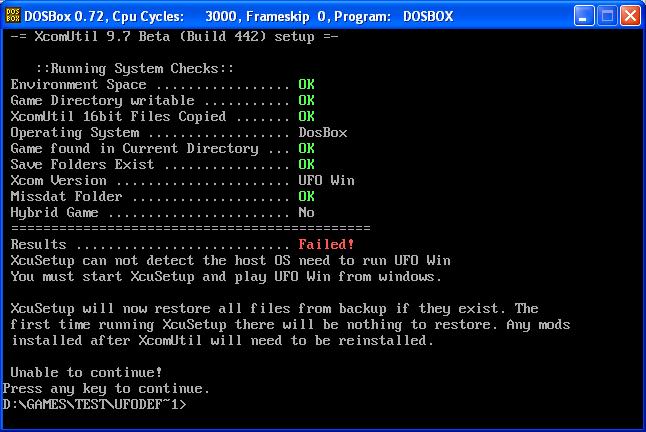This screenshot has height=432, width=646.
Task: Click the "Unable to continue!" message
Action: (x=86, y=372)
